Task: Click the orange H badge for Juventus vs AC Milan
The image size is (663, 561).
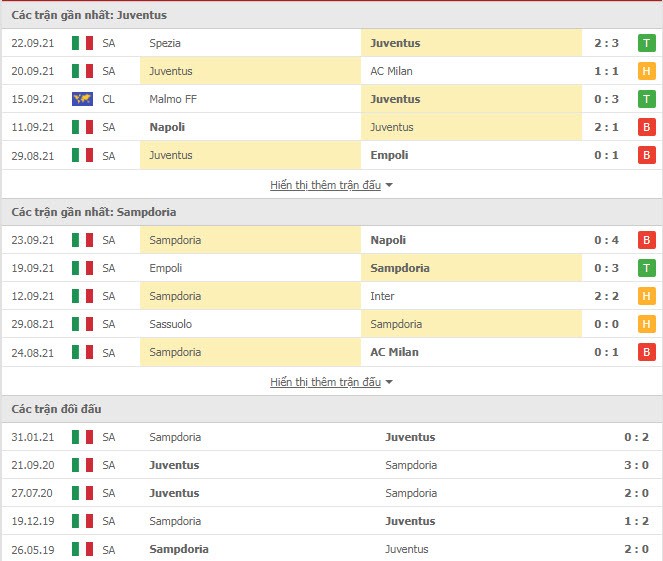Action: click(646, 71)
